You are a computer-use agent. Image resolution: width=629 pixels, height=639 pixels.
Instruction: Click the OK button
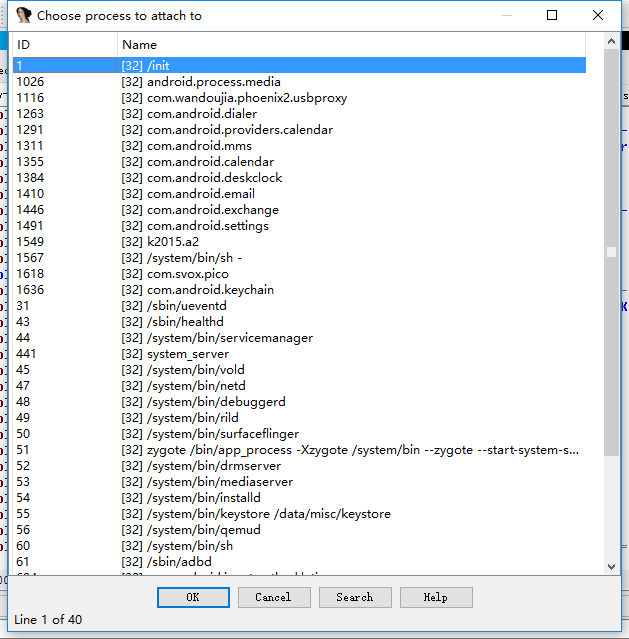click(x=193, y=597)
